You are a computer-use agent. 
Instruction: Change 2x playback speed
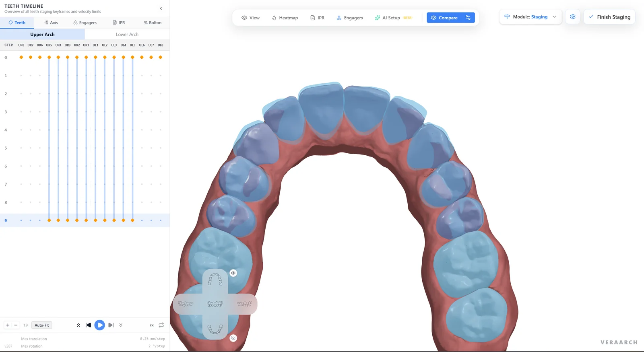coord(152,325)
